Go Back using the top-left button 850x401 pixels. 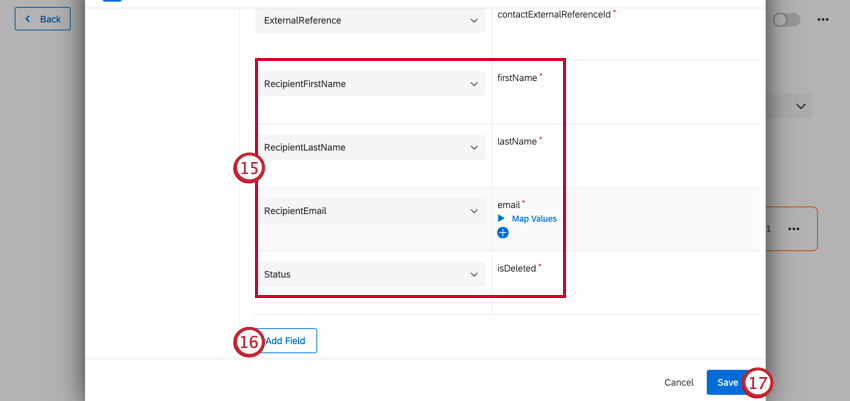(42, 19)
